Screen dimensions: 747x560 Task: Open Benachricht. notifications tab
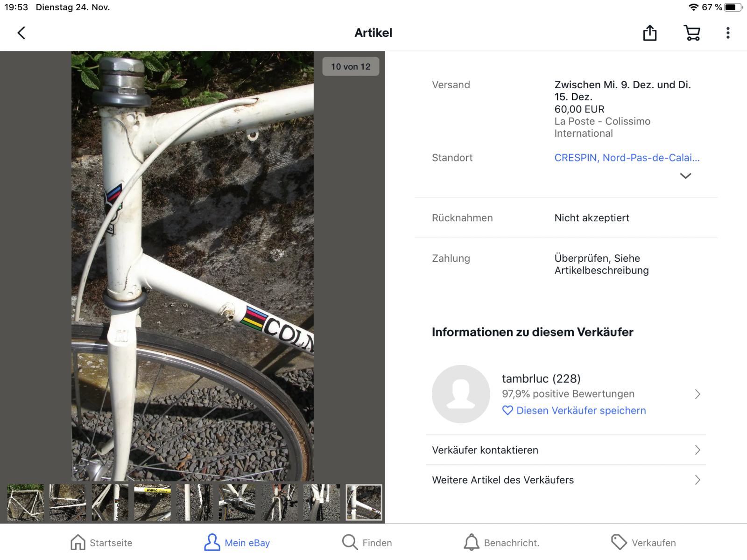tap(501, 542)
